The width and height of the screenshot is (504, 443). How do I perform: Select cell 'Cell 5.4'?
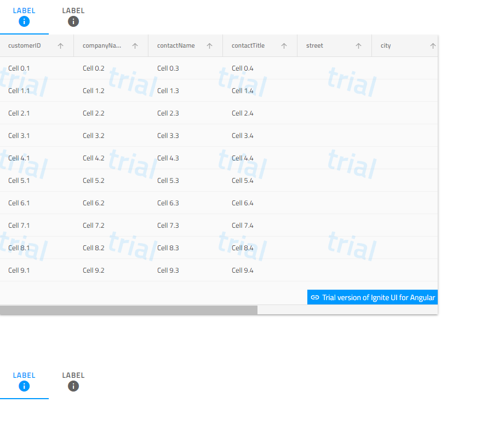(260, 181)
